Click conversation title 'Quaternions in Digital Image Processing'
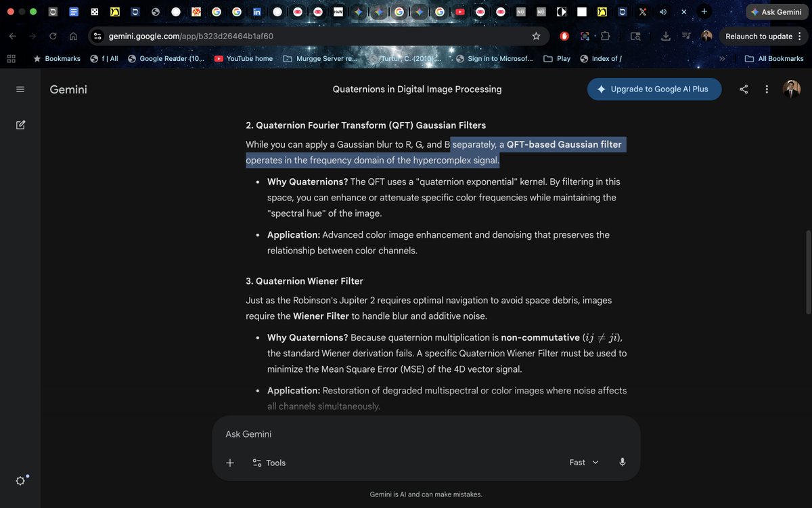This screenshot has height=508, width=812. pos(418,89)
